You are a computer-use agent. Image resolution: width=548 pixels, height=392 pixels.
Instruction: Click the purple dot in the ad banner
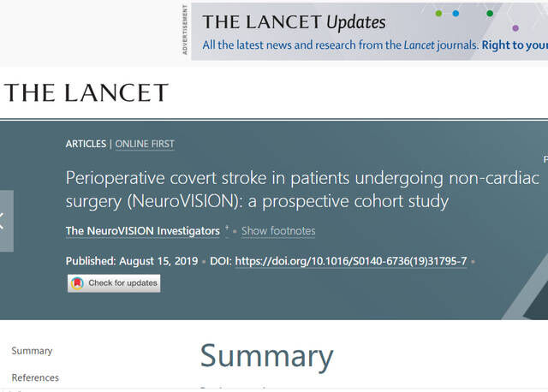pyautogui.click(x=515, y=28)
